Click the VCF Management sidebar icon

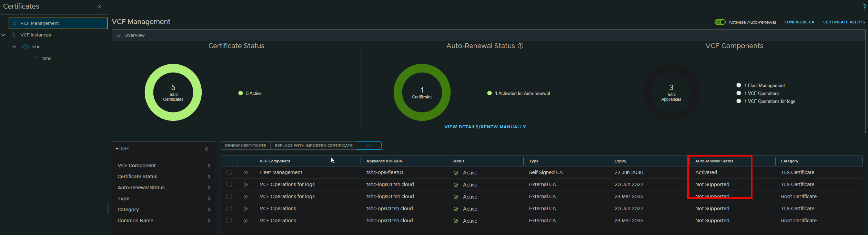[14, 23]
